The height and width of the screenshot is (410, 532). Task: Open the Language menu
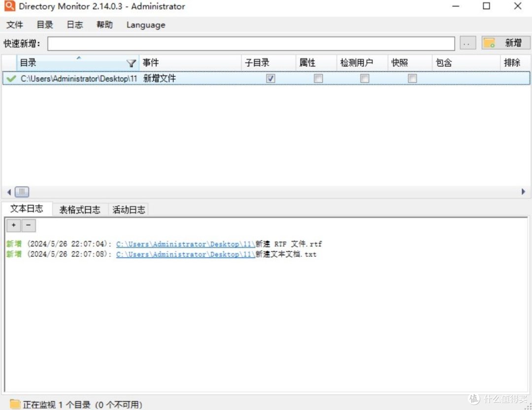(x=145, y=25)
